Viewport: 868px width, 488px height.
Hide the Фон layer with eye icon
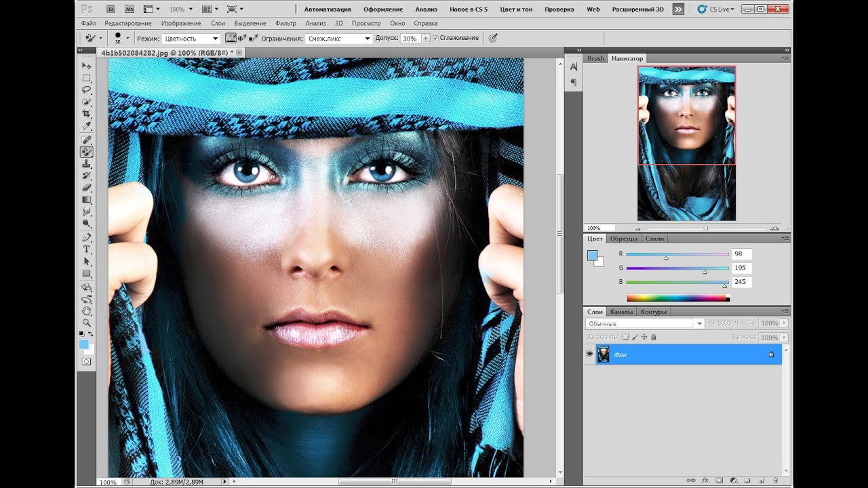point(589,354)
